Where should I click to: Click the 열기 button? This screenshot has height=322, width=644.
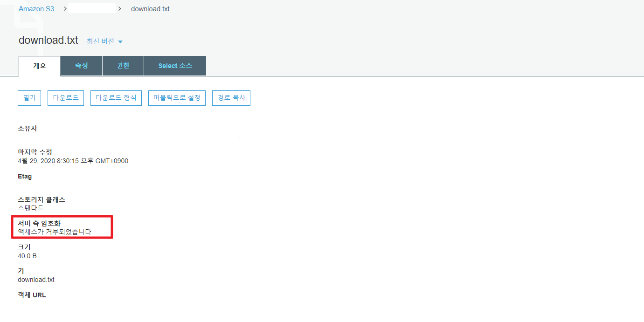[29, 98]
